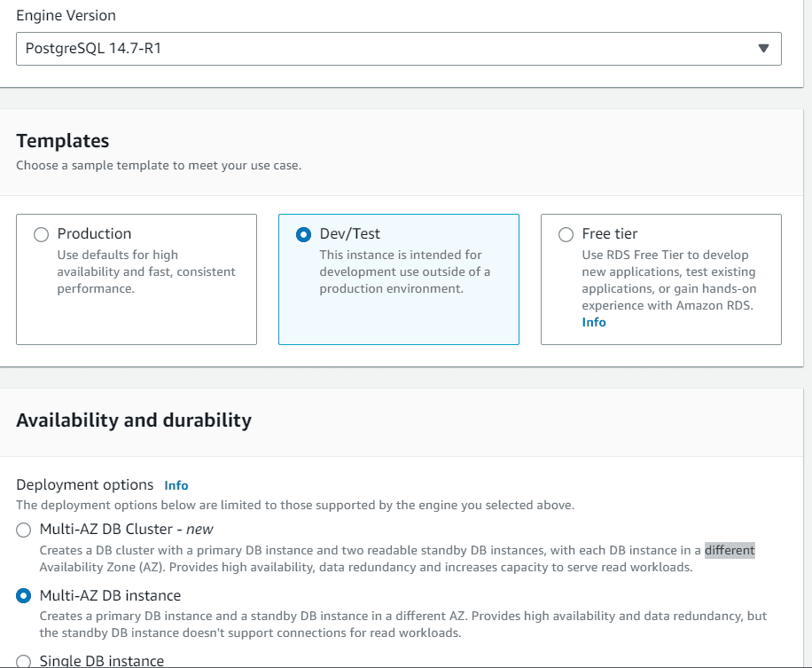Click the "Engine Version" field label
The height and width of the screenshot is (668, 812).
(x=66, y=16)
